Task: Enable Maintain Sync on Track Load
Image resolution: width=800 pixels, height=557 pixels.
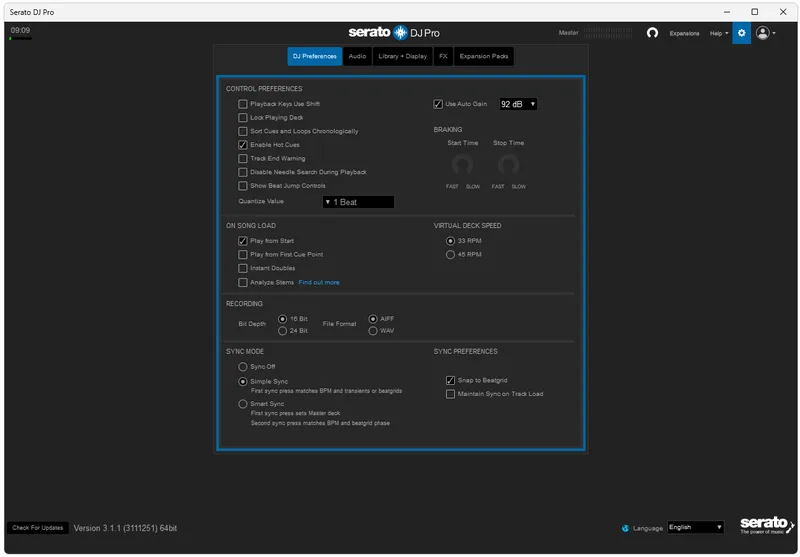Action: pyautogui.click(x=451, y=394)
